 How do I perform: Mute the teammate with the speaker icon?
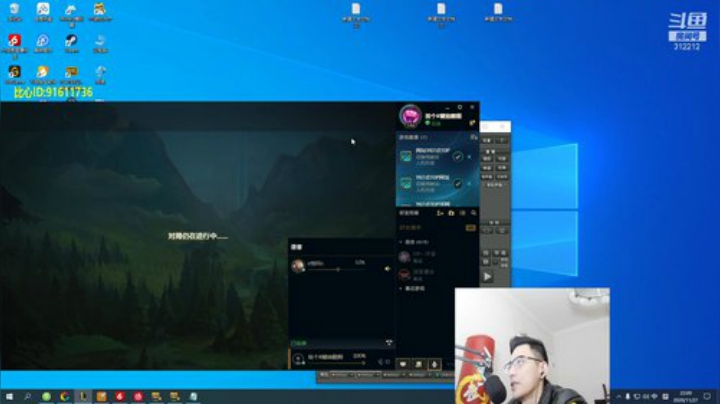(x=387, y=269)
